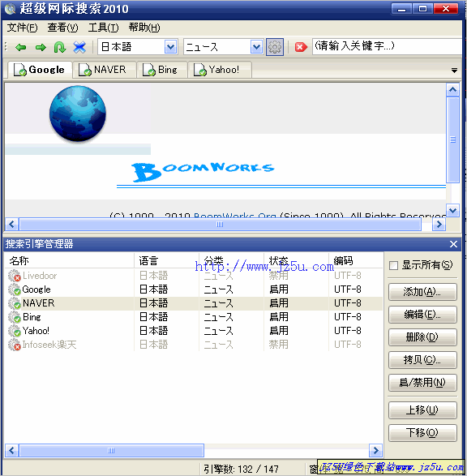This screenshot has width=467, height=476.
Task: Click the Infoseek楽天 row engine icon
Action: (15, 345)
